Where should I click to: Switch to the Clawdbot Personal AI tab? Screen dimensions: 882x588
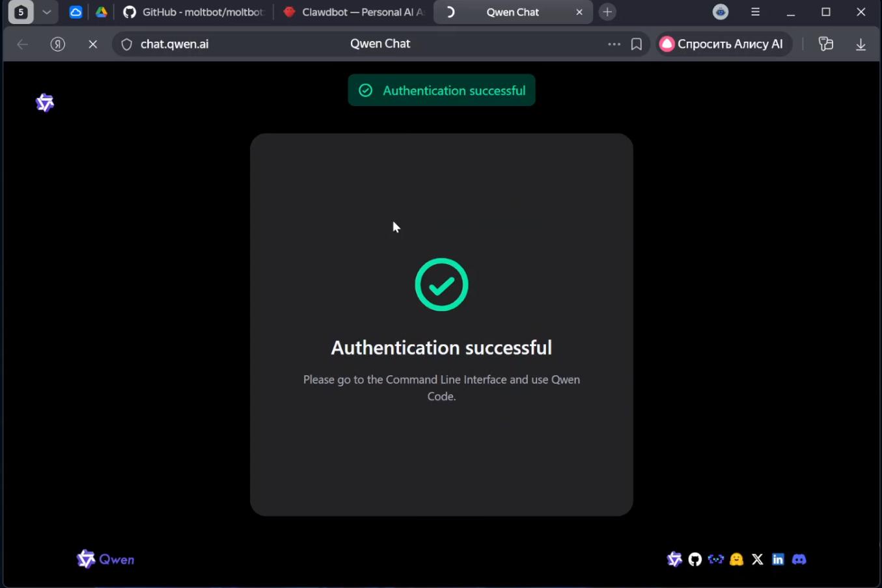click(355, 12)
